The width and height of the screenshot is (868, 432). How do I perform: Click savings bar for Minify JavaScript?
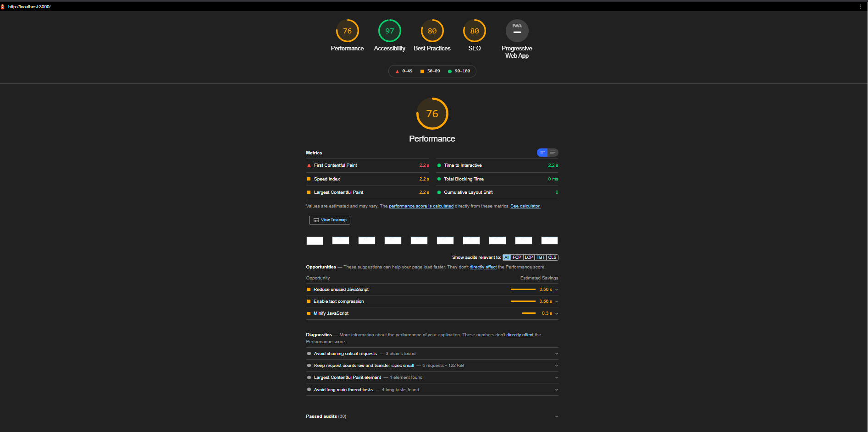click(x=529, y=313)
